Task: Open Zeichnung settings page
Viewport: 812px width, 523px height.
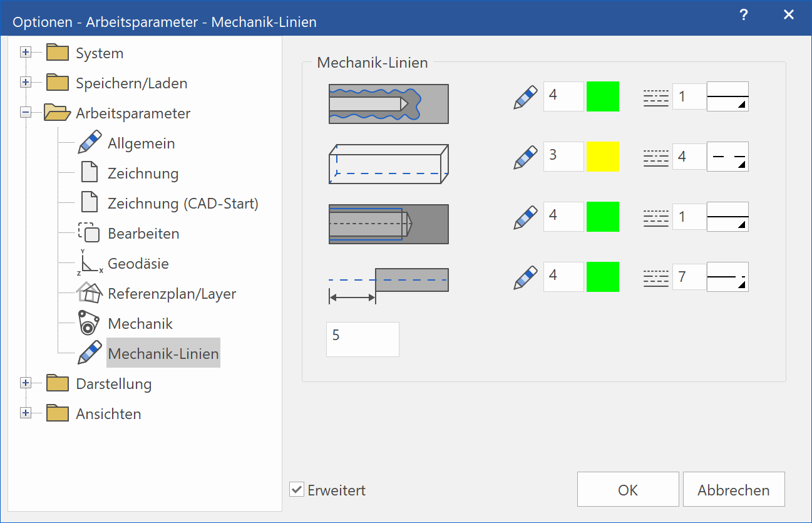Action: pyautogui.click(x=143, y=173)
